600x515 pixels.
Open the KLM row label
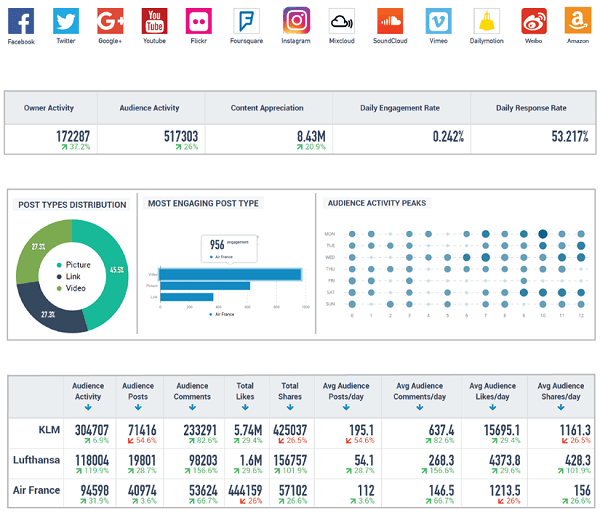49,430
